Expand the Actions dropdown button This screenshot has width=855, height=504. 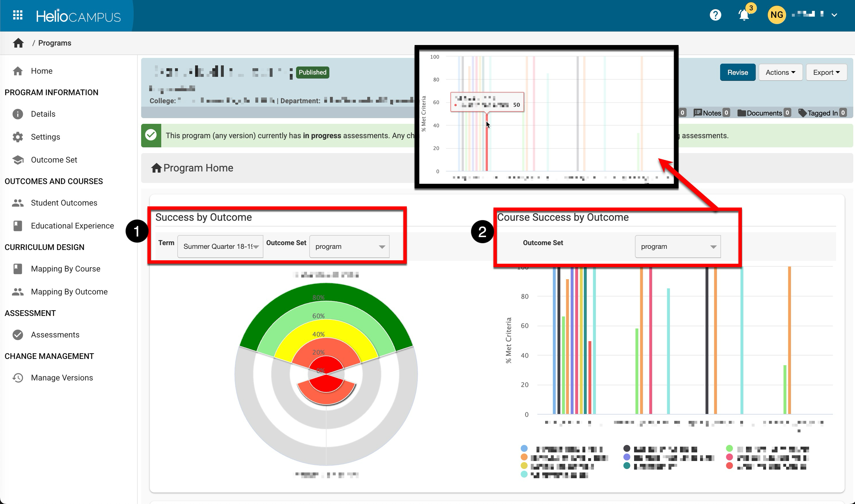pos(780,72)
